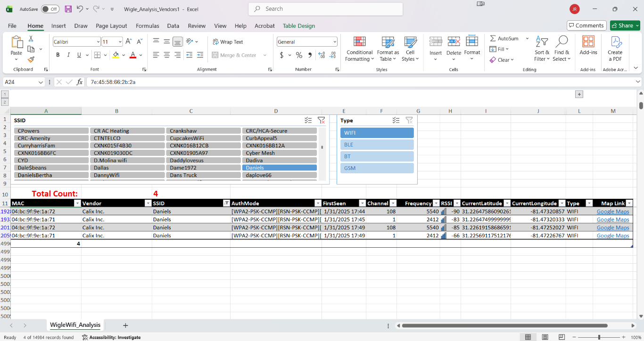Open Conditional Formatting menu

tap(360, 49)
